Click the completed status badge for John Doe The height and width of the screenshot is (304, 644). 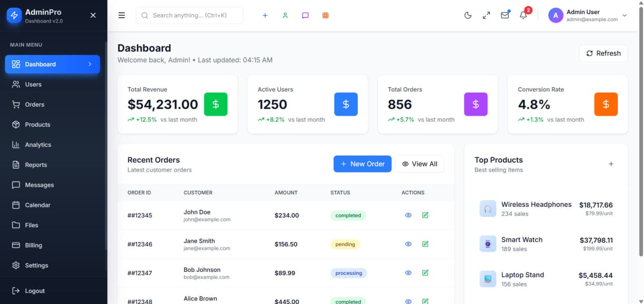click(348, 215)
